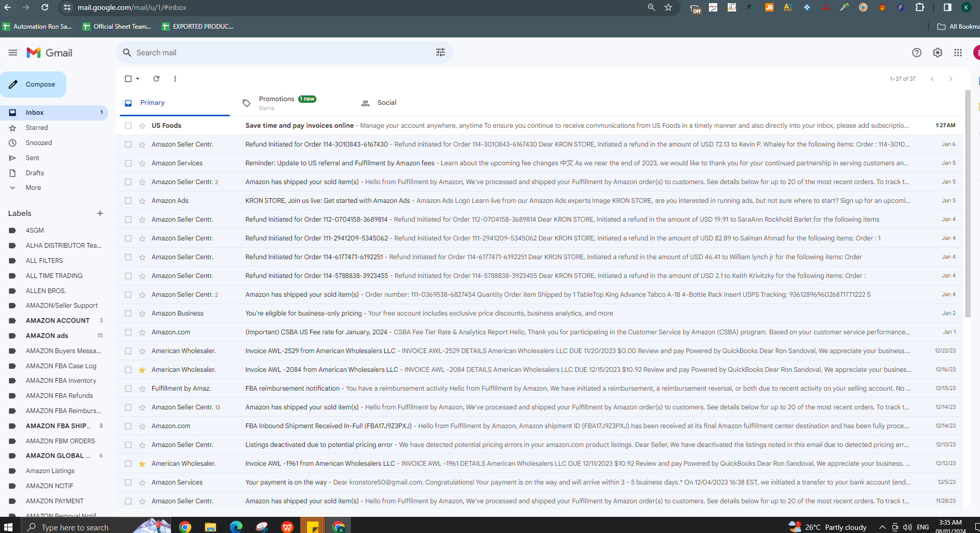980x533 pixels.
Task: Refresh the inbox mail list
Action: tap(156, 79)
